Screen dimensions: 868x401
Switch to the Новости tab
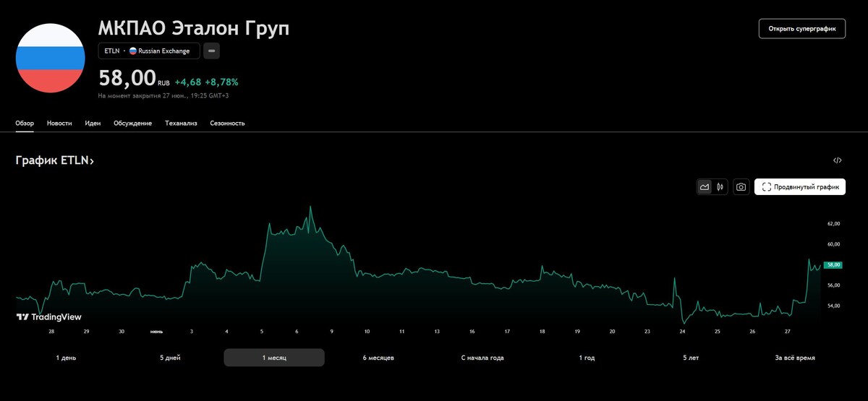click(x=59, y=124)
